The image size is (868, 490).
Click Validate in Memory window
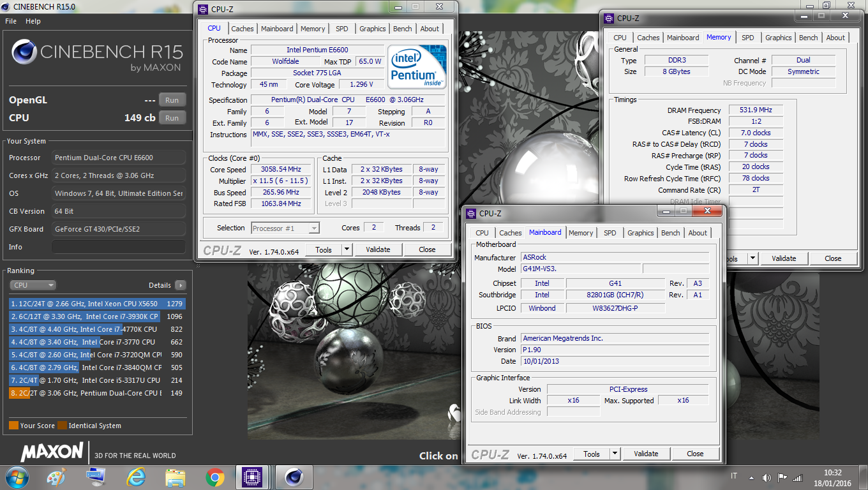784,258
